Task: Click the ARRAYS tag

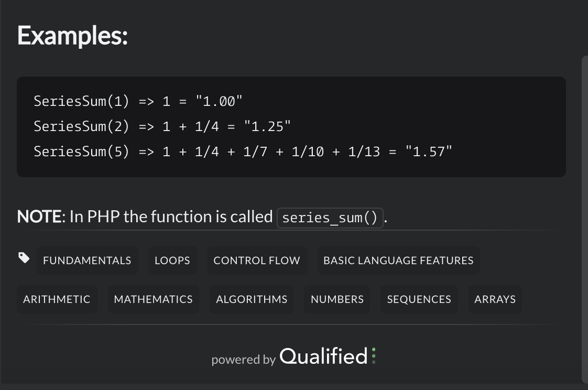Action: pos(494,299)
